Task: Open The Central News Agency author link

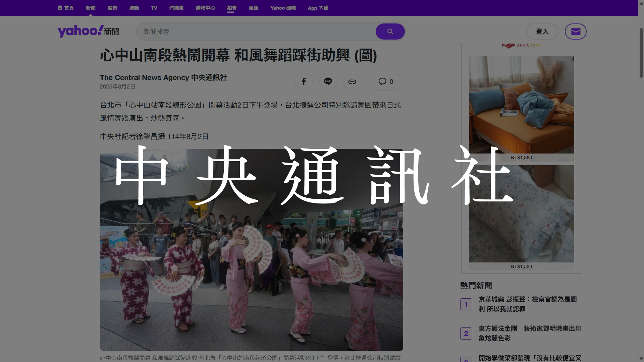Action: click(163, 77)
